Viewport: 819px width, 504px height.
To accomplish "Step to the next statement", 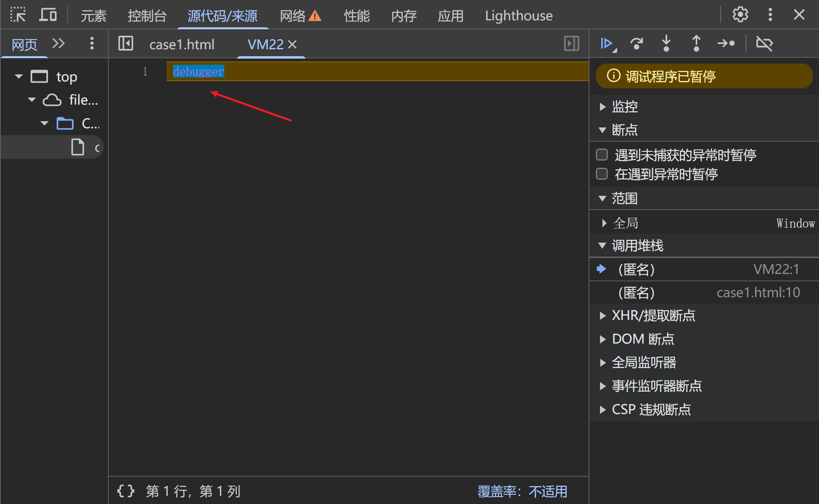I will [x=726, y=44].
